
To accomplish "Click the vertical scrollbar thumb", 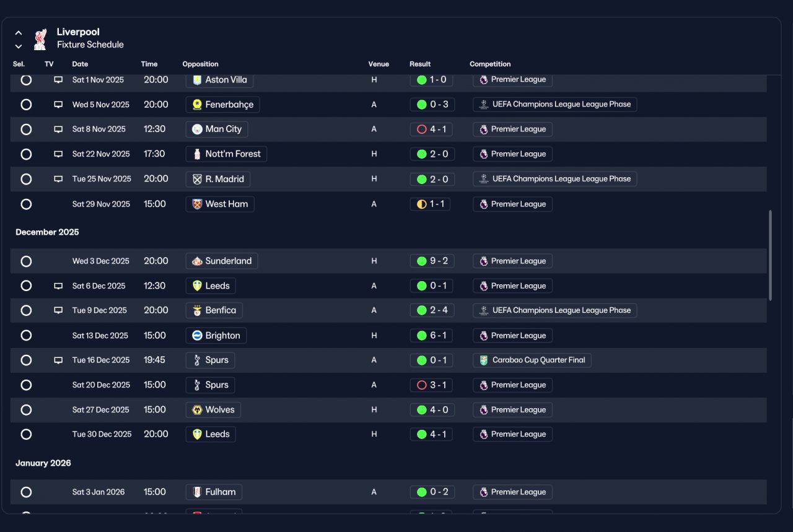I will click(x=771, y=256).
